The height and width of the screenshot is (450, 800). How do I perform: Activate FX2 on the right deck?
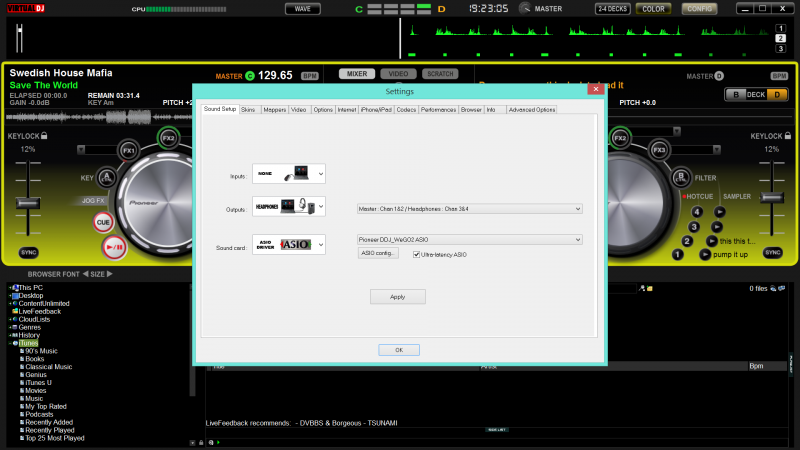click(620, 138)
